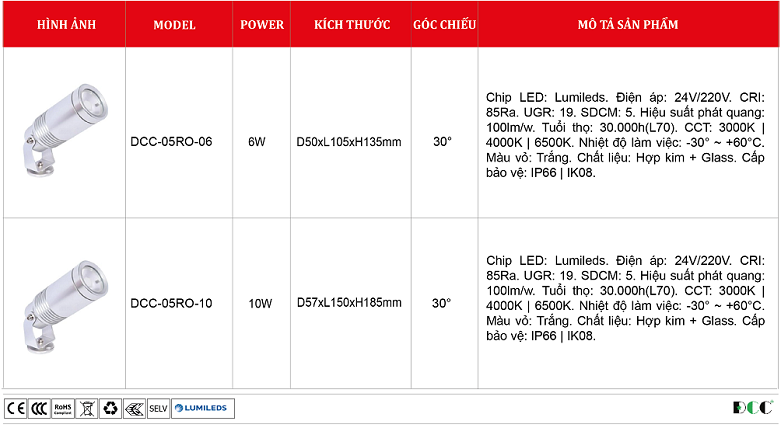The image size is (781, 428).
Task: Click the HÌNH ẢNH column header
Action: point(65,24)
